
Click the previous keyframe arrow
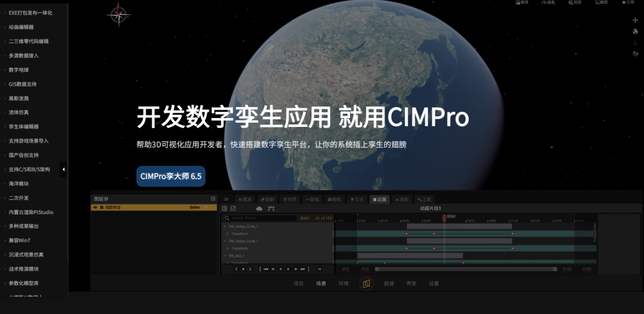point(236,269)
